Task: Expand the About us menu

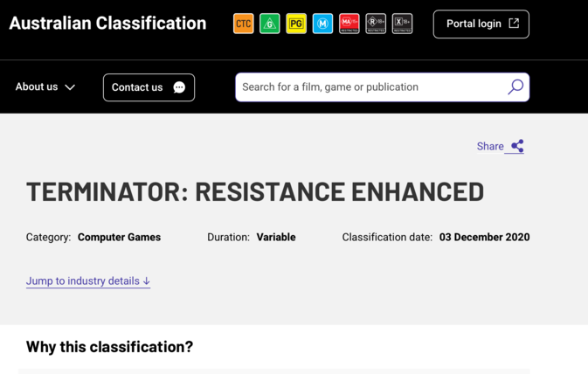Action: point(45,87)
